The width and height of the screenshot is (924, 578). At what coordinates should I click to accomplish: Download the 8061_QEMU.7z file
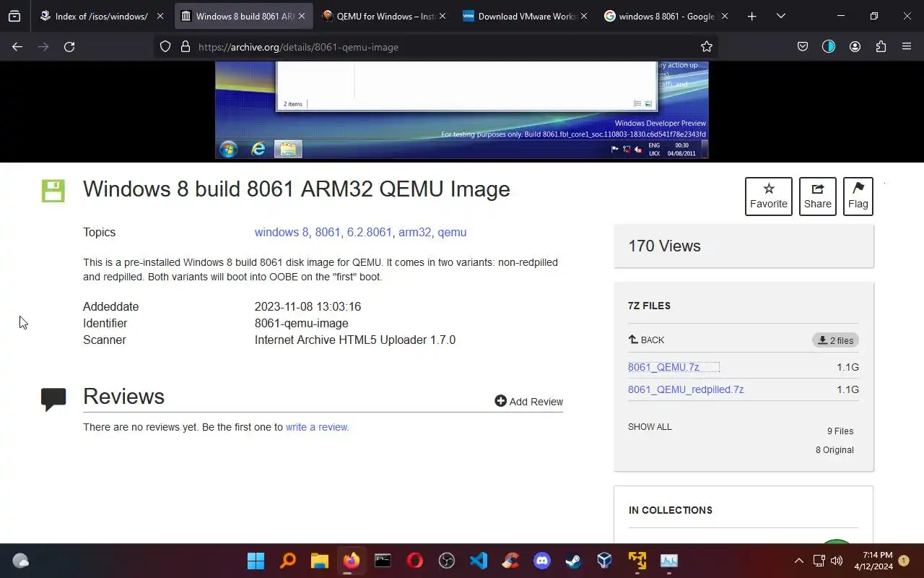tap(663, 367)
